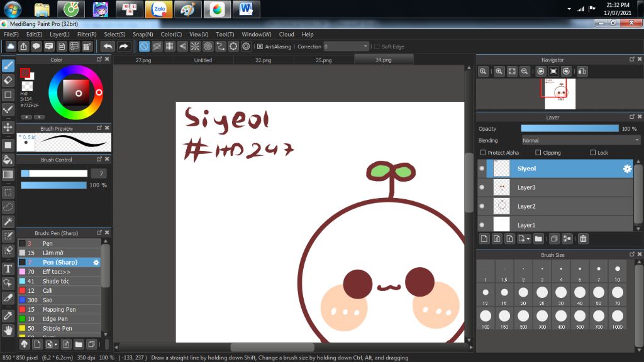Add a layer folder
Image resolution: width=644 pixels, height=362 pixels.
(538, 239)
